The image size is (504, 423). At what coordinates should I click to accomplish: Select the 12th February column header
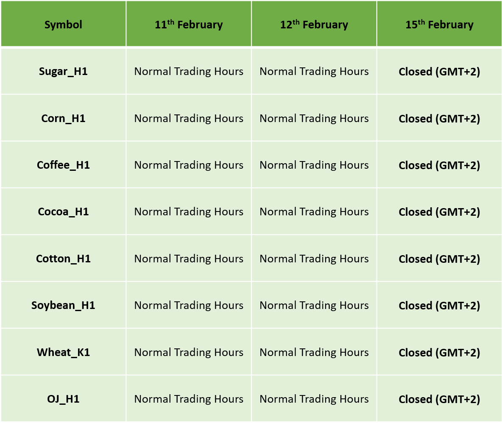click(x=314, y=24)
